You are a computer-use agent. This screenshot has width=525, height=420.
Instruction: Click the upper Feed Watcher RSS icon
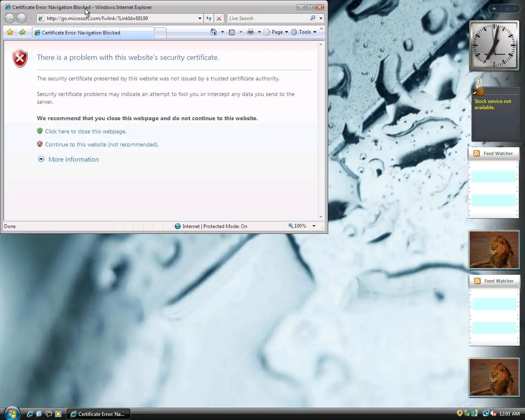(x=477, y=153)
